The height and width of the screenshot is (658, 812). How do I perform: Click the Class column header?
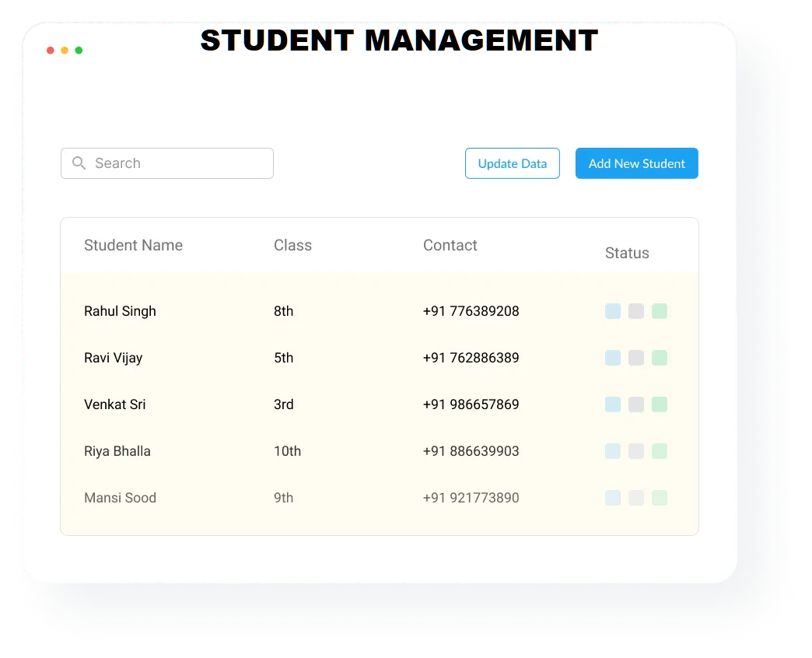click(x=292, y=245)
